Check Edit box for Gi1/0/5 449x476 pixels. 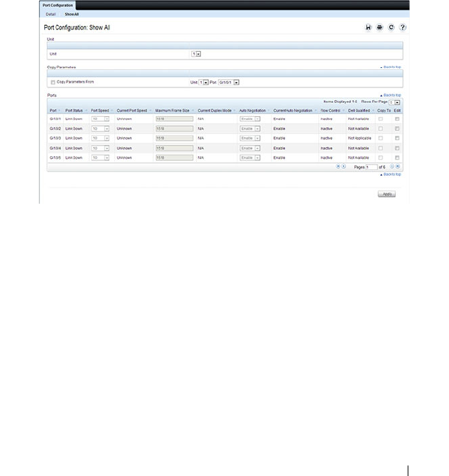[397, 157]
